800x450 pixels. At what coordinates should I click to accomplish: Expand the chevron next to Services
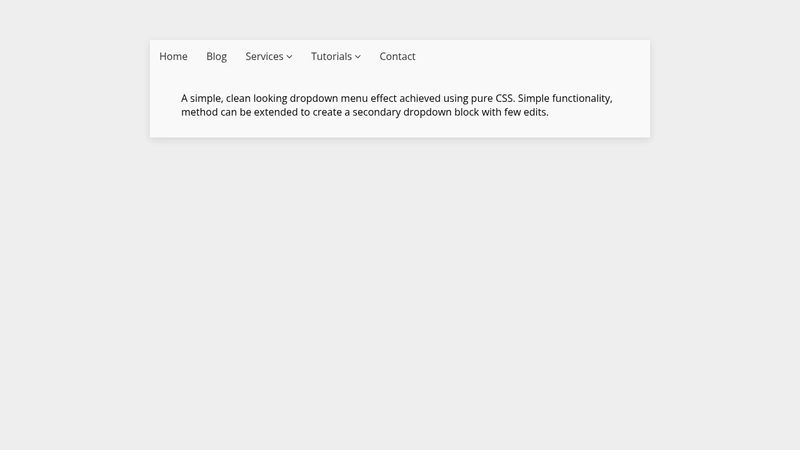[289, 57]
